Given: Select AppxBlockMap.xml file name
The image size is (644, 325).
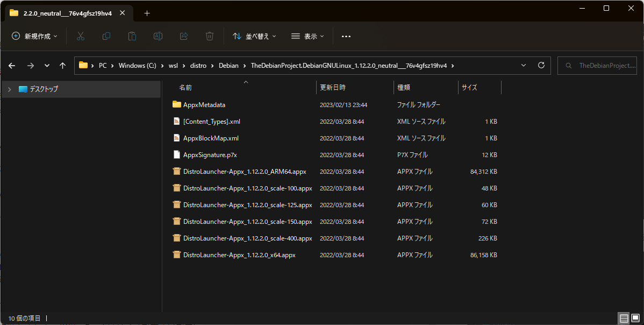Looking at the screenshot, I should point(211,138).
